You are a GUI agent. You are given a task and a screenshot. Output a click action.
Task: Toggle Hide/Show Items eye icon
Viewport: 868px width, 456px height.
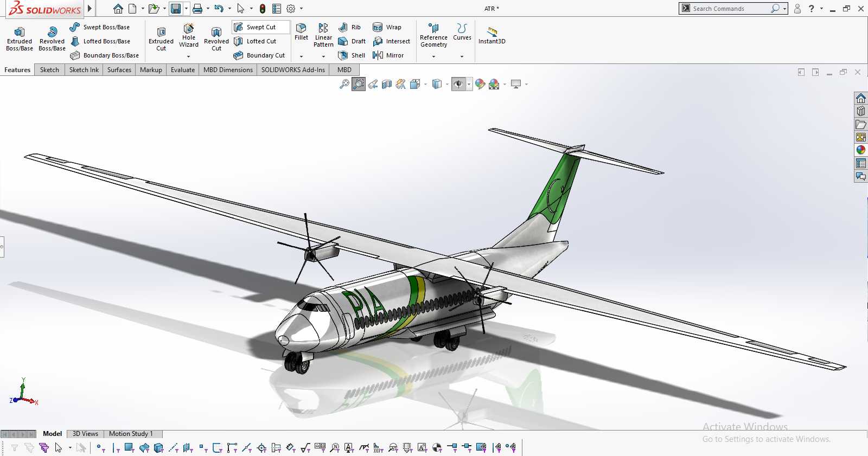(x=458, y=84)
